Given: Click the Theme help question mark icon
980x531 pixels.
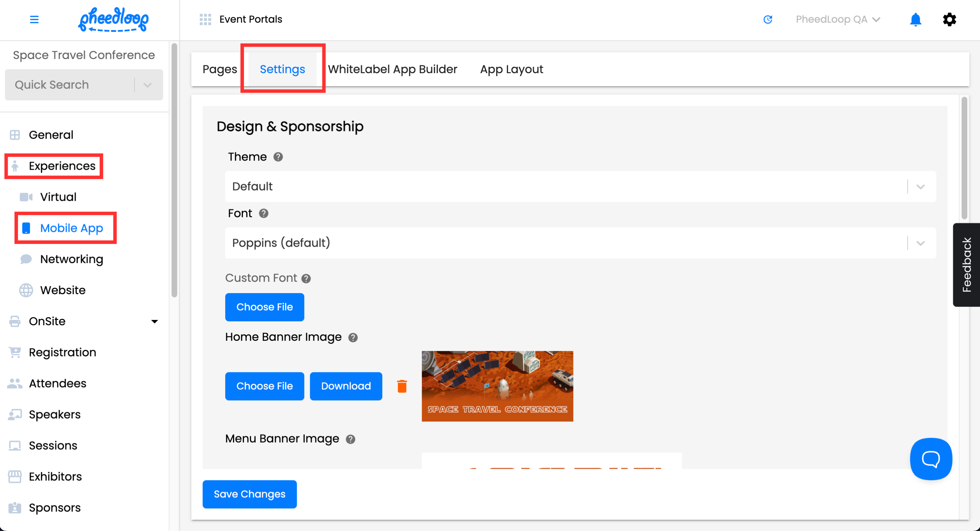Looking at the screenshot, I should pyautogui.click(x=278, y=157).
